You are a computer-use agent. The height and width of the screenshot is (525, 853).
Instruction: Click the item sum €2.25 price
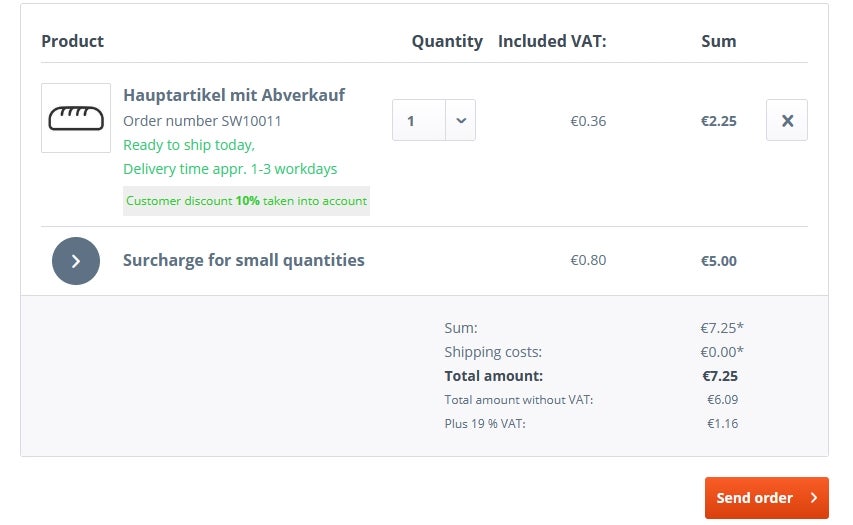719,121
